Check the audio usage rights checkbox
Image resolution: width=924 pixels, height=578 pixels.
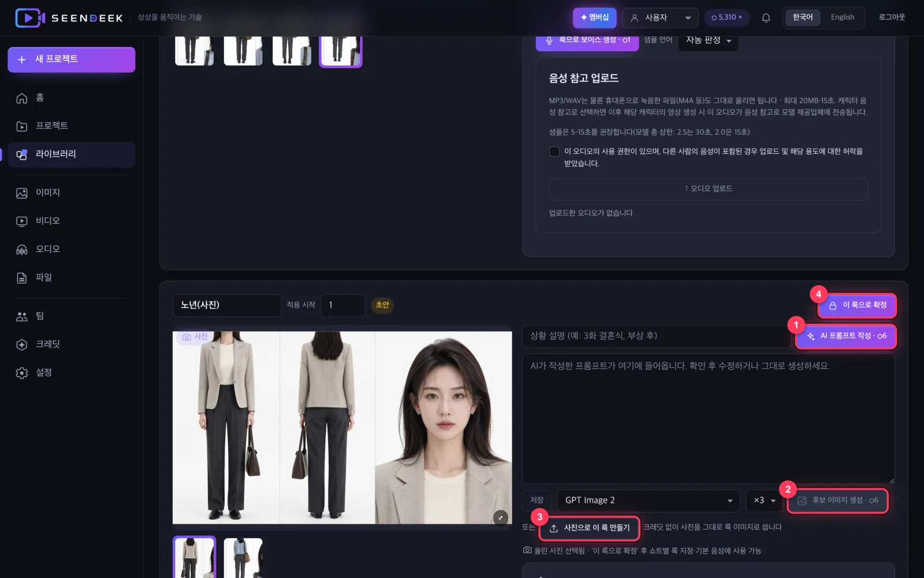click(554, 152)
